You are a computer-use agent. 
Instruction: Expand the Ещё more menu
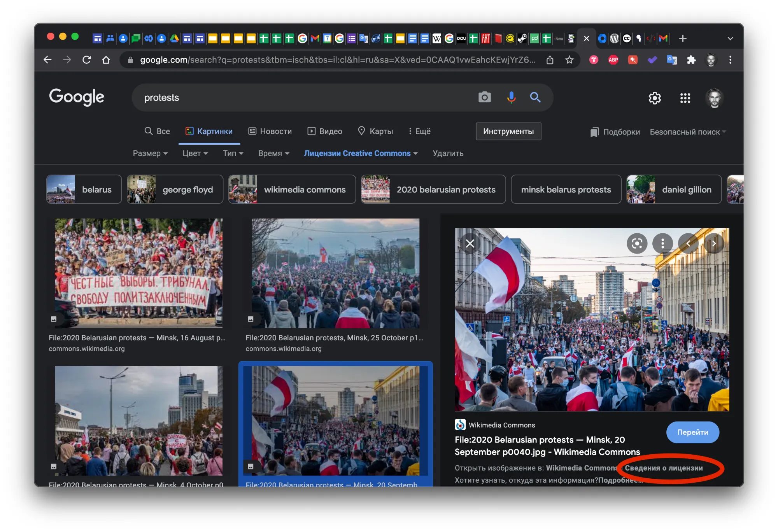pos(419,131)
